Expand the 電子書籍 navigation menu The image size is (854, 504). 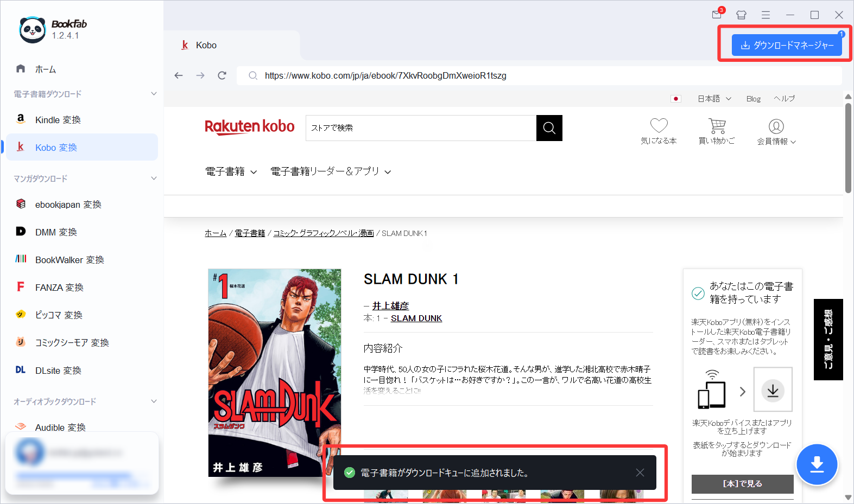click(231, 171)
